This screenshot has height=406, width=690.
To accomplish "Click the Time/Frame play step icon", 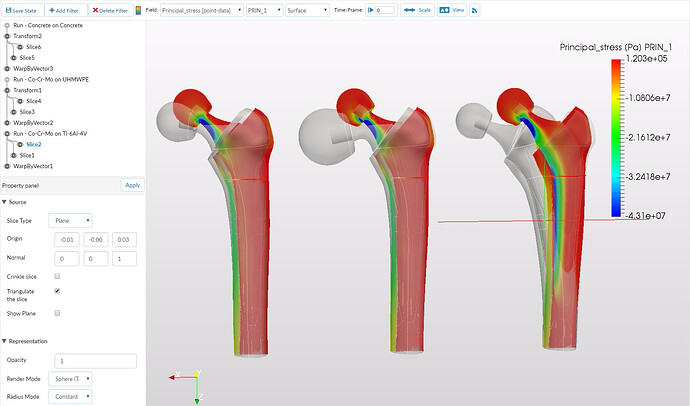I will click(371, 10).
